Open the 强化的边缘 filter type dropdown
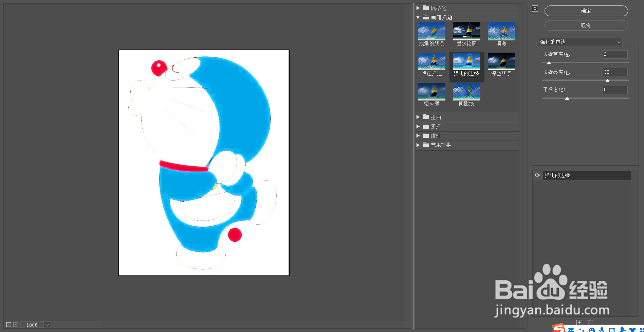The width and height of the screenshot is (644, 332). (580, 42)
